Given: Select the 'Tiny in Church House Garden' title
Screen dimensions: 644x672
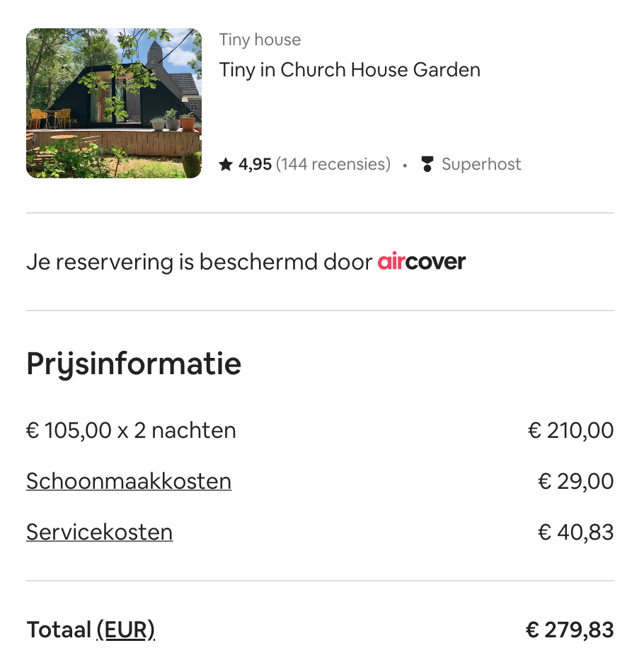Looking at the screenshot, I should point(350,70).
